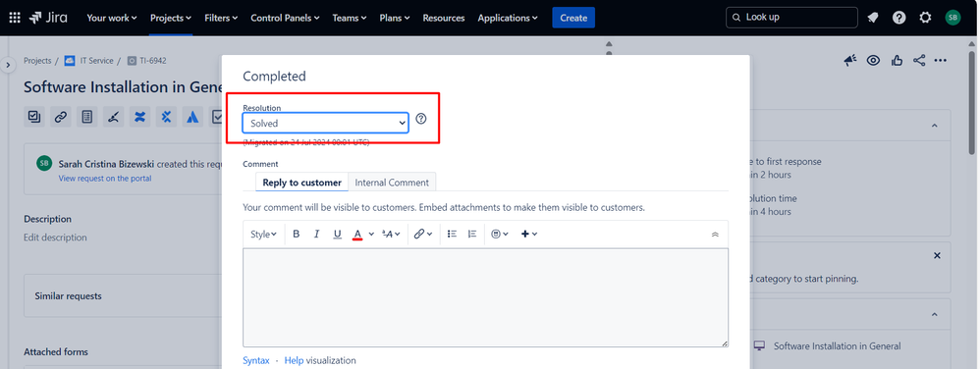The image size is (980, 369).
Task: Click the IT Service breadcrumb link
Action: click(97, 61)
